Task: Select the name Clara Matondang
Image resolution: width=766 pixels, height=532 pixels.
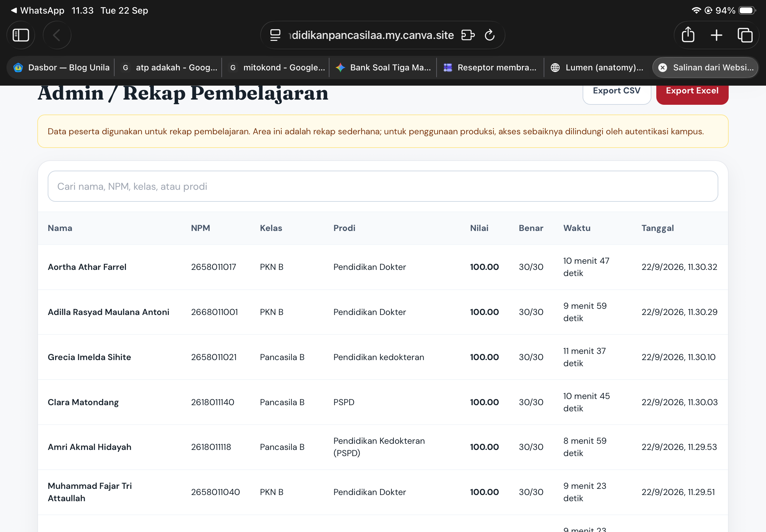Action: 83,402
